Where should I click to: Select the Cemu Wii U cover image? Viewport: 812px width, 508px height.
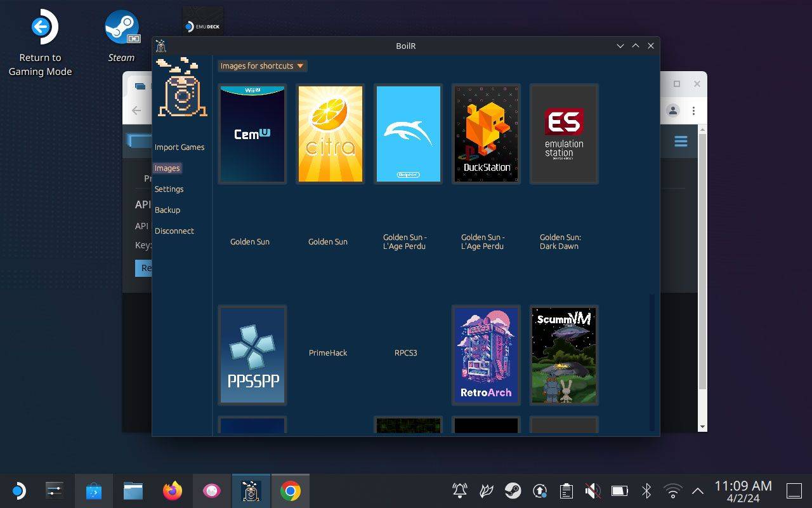(x=252, y=134)
